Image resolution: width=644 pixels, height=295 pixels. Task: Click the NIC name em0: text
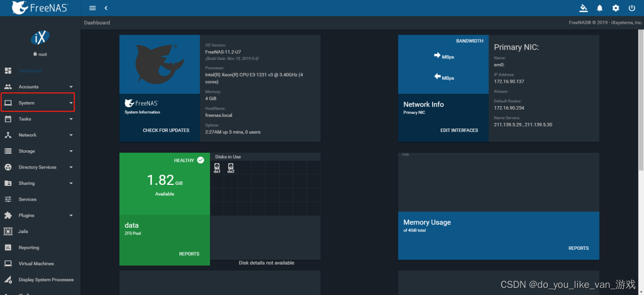click(x=499, y=64)
